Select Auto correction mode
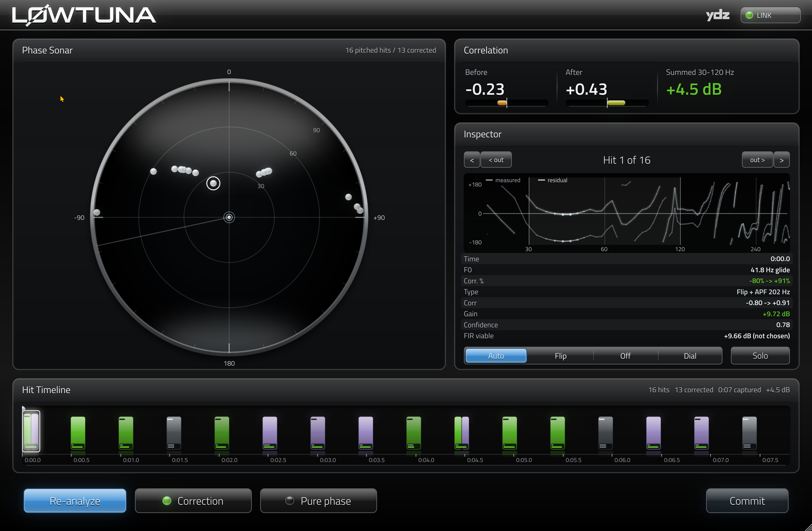 [x=496, y=356]
